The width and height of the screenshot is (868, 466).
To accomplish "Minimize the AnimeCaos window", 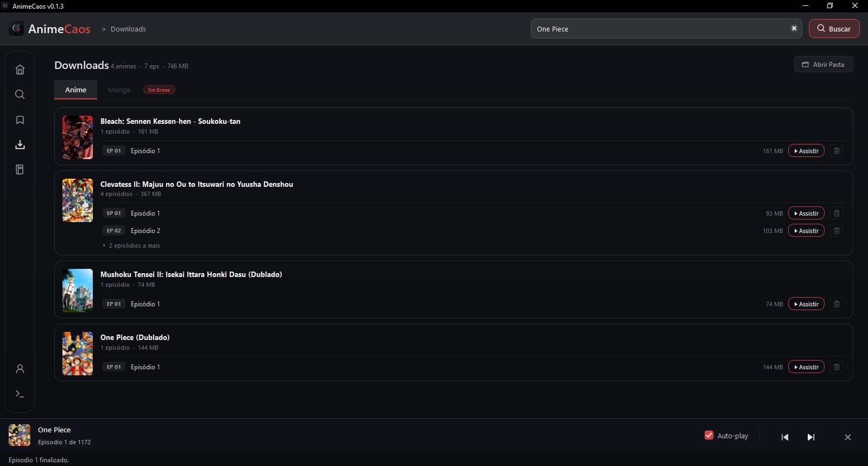I will [x=806, y=6].
